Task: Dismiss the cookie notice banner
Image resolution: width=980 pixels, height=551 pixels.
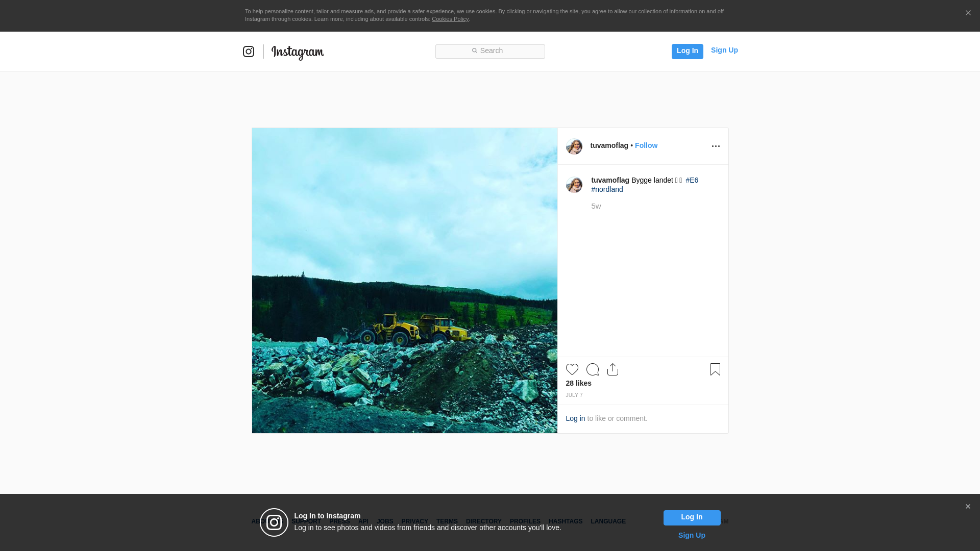Action: pyautogui.click(x=968, y=13)
